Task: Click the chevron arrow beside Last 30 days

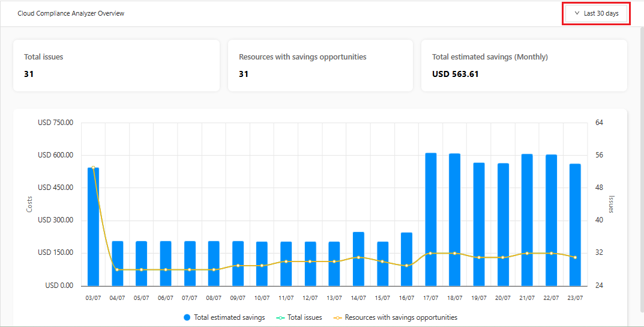Action: 577,13
